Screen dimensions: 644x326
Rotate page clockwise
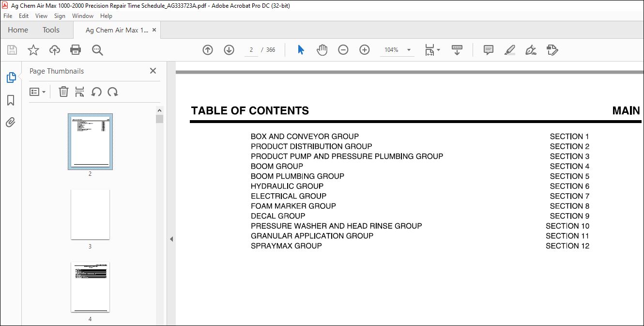pyautogui.click(x=113, y=92)
